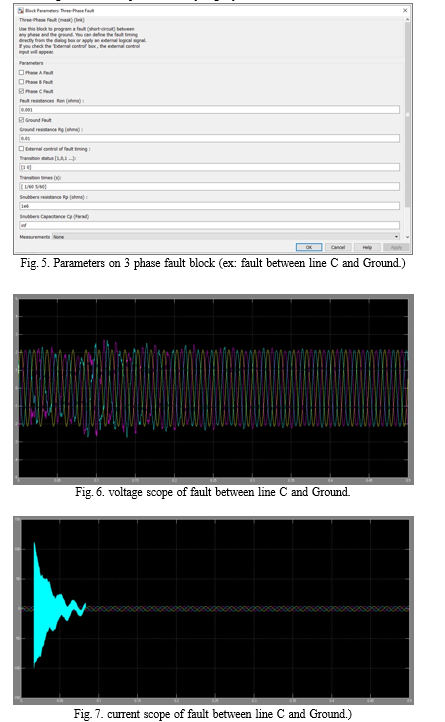The image size is (445, 722).
Task: Click the Apply button
Action: (x=396, y=247)
